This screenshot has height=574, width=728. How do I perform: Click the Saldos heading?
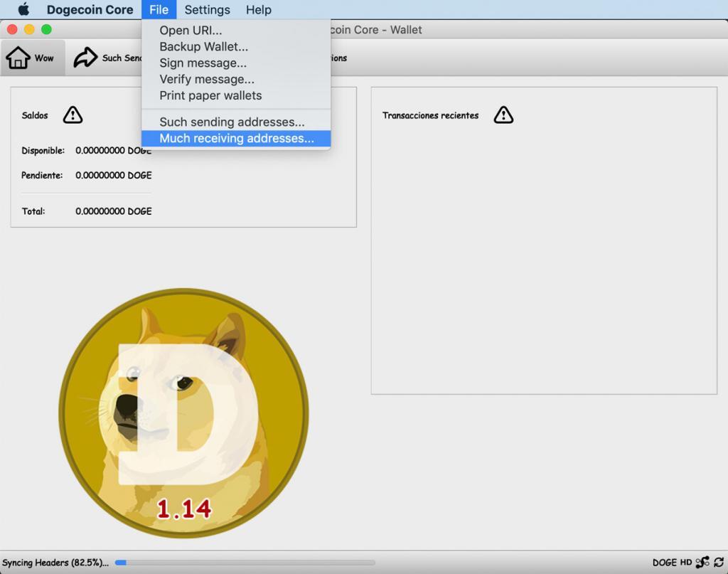35,115
